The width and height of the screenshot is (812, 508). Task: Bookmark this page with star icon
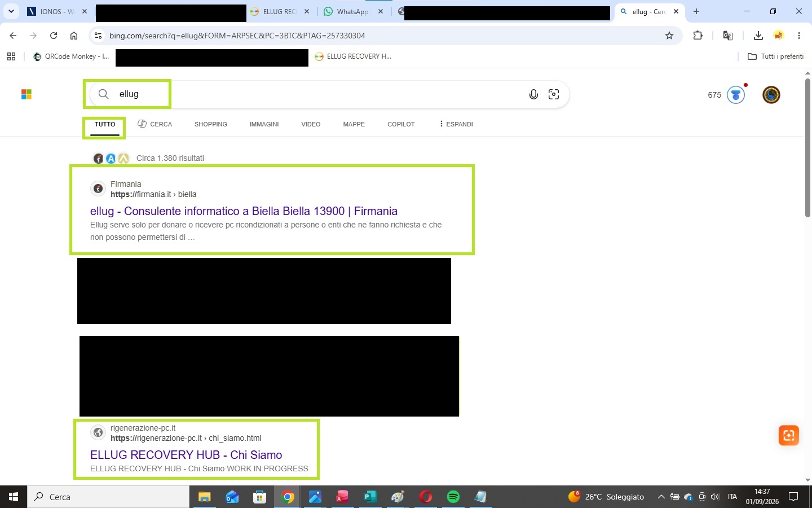click(x=669, y=36)
